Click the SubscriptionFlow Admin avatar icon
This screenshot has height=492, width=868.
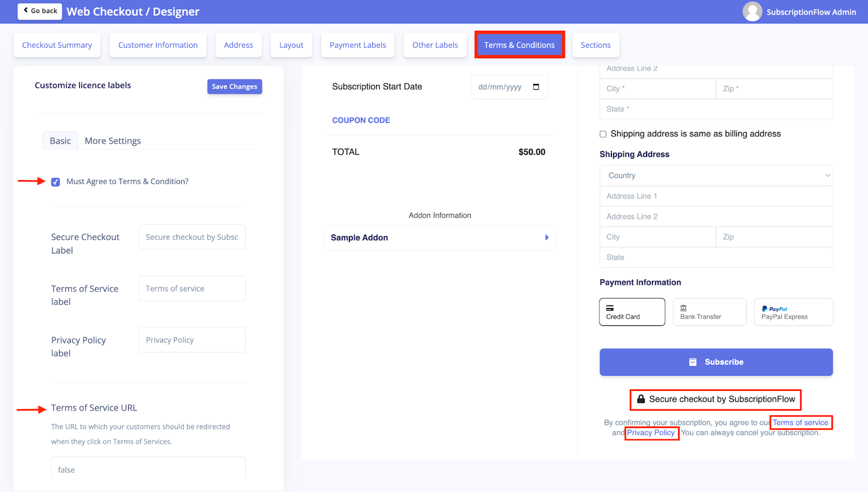(752, 11)
